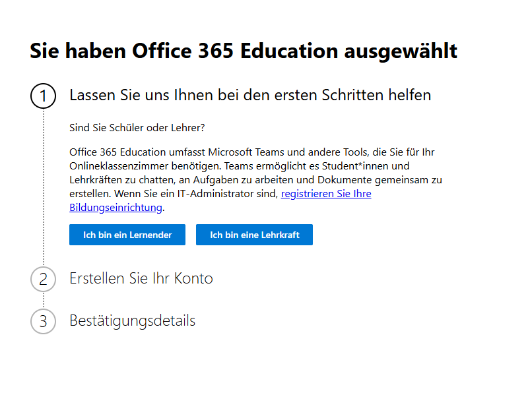528x420 pixels.
Task: Open the "registrieren Sie Ihre" link
Action: point(326,194)
